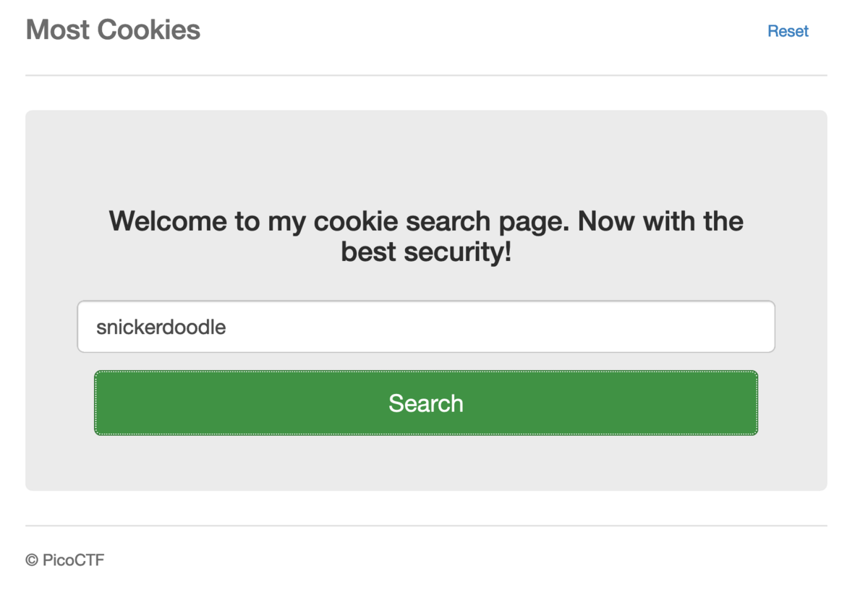
Task: Click the PicoCTF copyright footer text
Action: coord(65,559)
